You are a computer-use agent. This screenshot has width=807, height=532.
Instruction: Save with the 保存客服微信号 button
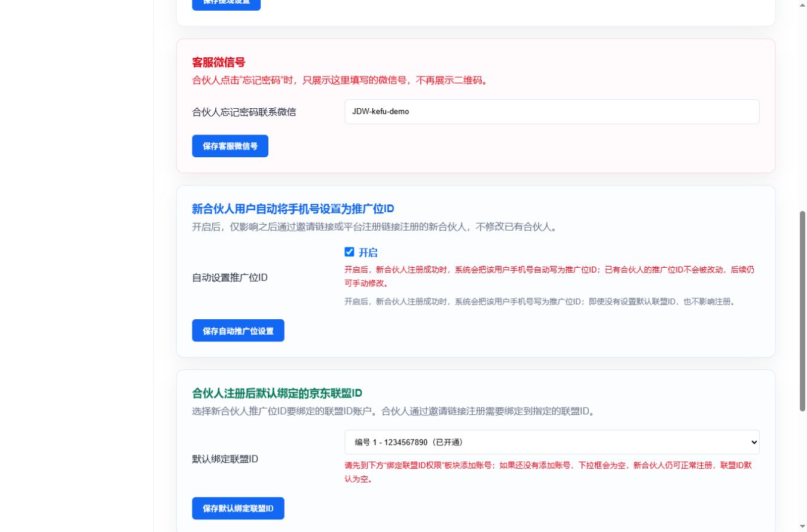click(x=230, y=146)
